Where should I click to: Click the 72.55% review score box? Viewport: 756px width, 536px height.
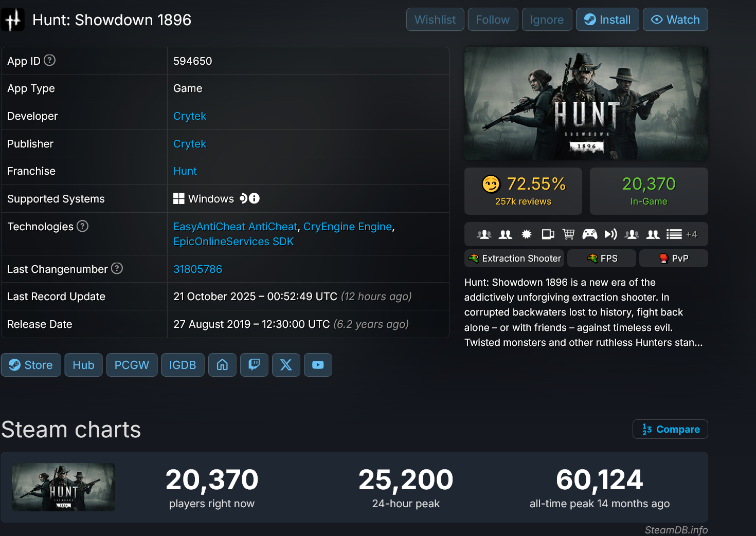point(523,191)
